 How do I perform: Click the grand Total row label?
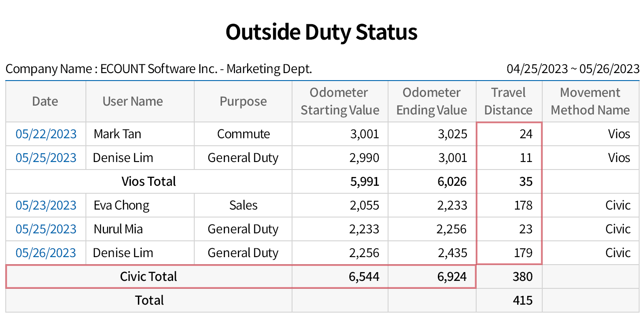[149, 300]
